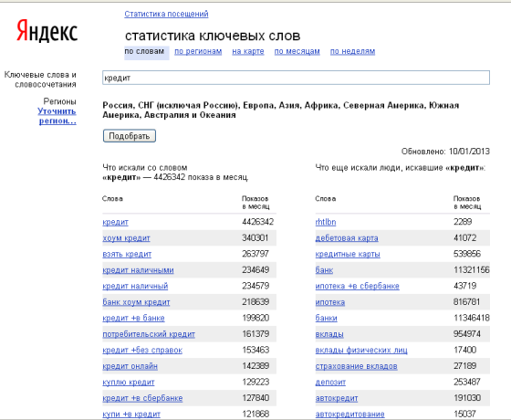Open the кредитные карты related link

click(348, 254)
